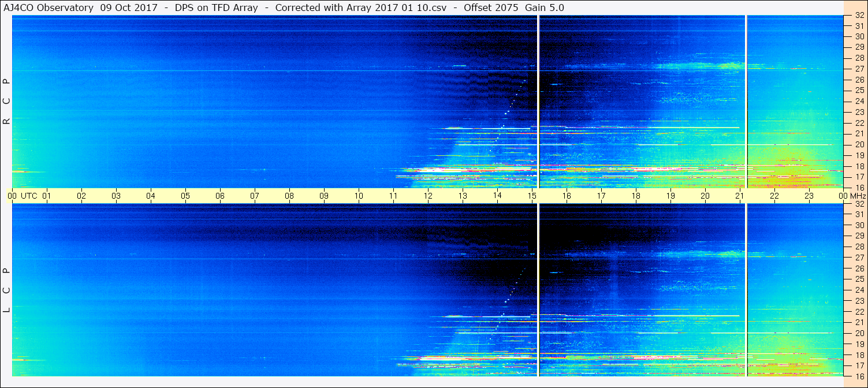Click the 32 MHz tick on LCP scale
Image resolution: width=868 pixels, height=388 pixels.
(x=859, y=204)
